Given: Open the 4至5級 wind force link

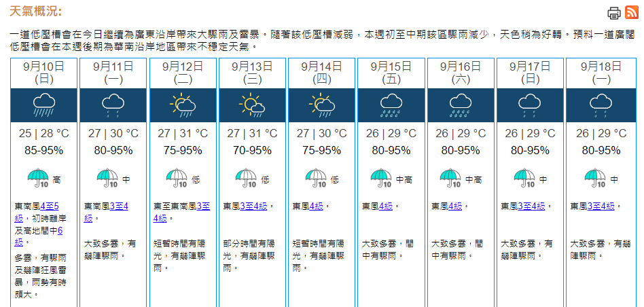Looking at the screenshot, I should pyautogui.click(x=50, y=206).
